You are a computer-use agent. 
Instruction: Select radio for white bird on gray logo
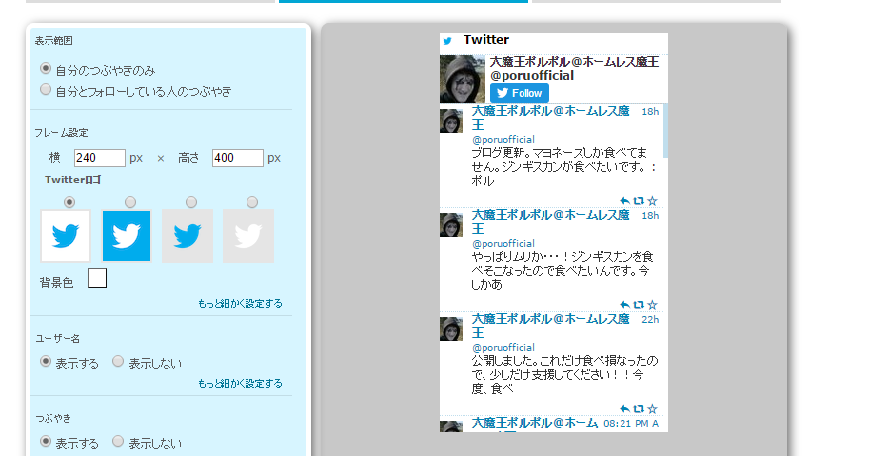point(252,202)
